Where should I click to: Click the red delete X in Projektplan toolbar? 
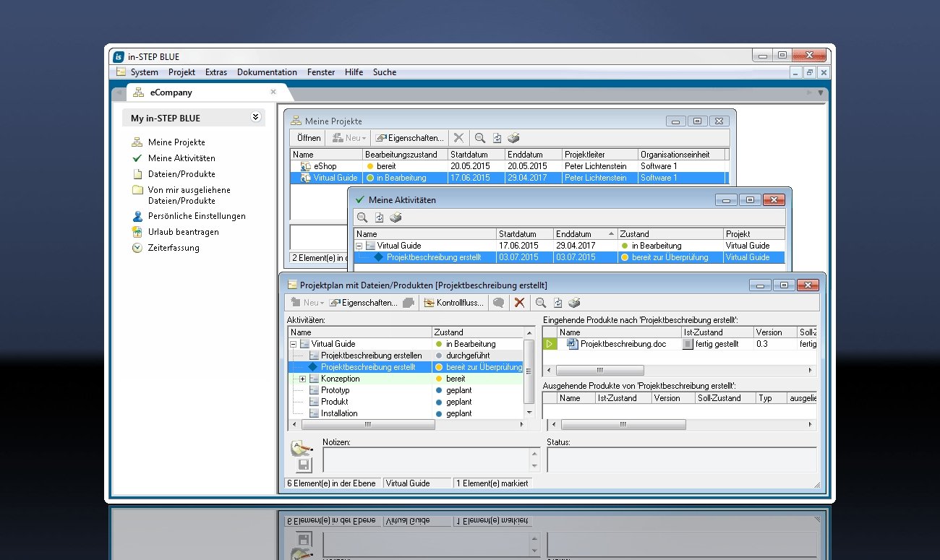click(519, 303)
